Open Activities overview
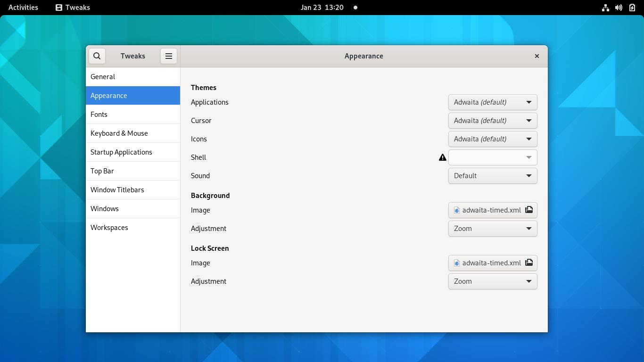The height and width of the screenshot is (362, 644). tap(23, 8)
